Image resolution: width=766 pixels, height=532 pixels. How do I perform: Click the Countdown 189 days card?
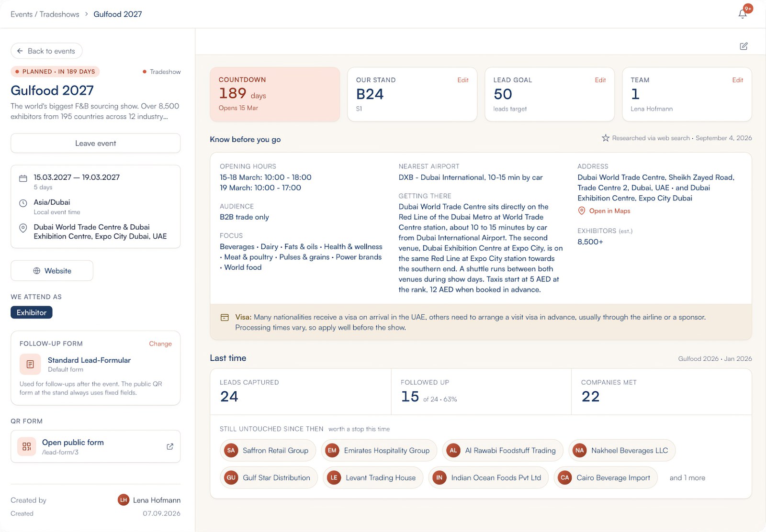coord(275,94)
